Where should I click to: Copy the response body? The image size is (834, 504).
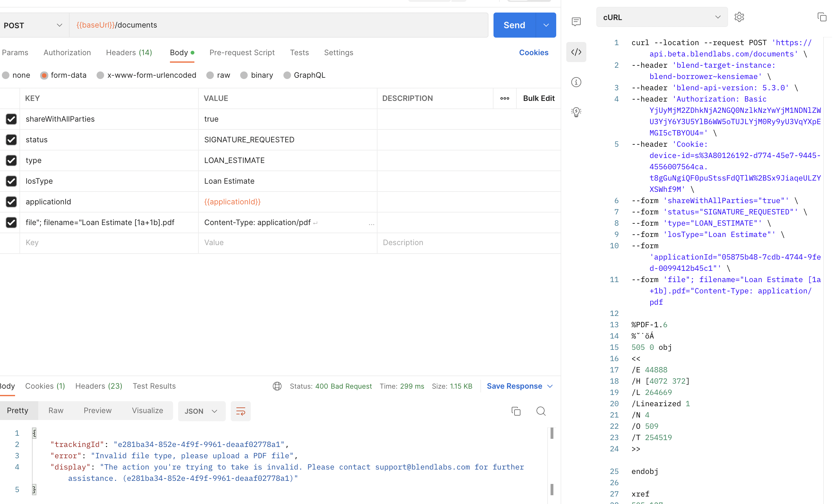pos(516,411)
